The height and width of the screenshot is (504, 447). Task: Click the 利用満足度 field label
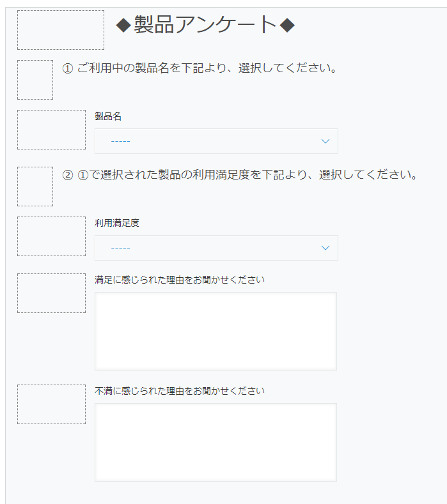(117, 223)
